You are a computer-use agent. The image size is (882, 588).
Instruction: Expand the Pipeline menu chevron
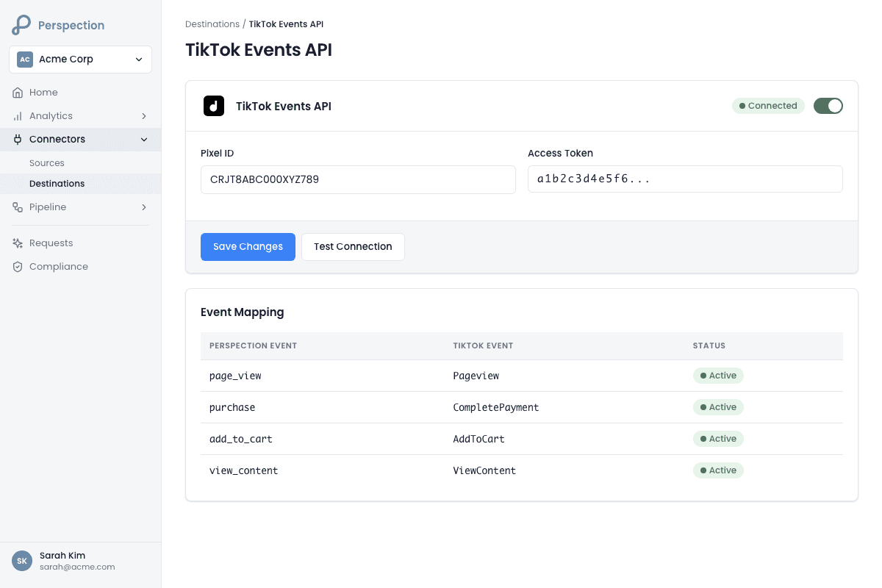click(144, 207)
